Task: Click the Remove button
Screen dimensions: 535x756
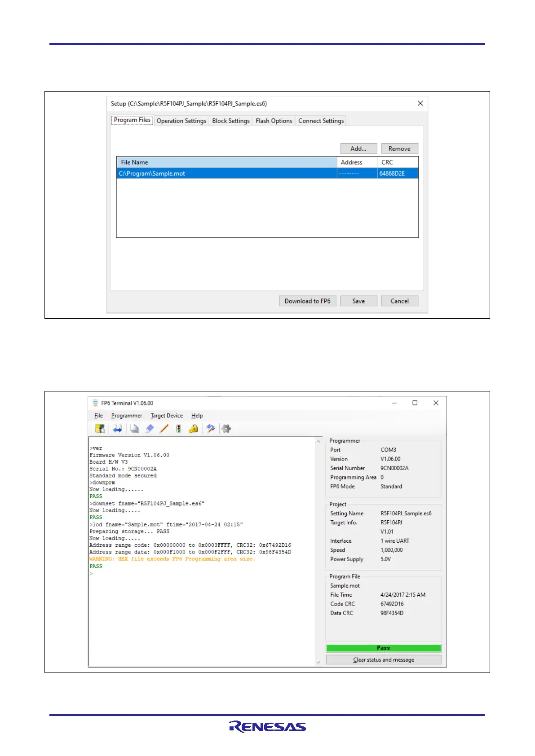Action: click(399, 149)
